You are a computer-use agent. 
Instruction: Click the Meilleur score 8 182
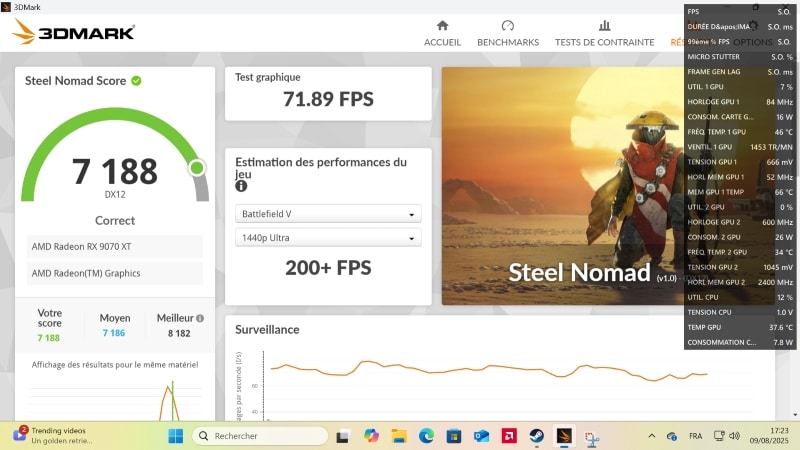pos(179,333)
